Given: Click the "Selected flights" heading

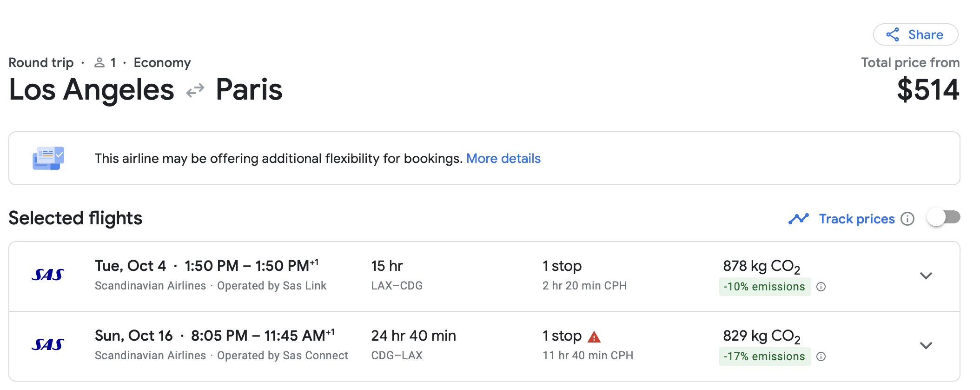Looking at the screenshot, I should pyautogui.click(x=75, y=218).
